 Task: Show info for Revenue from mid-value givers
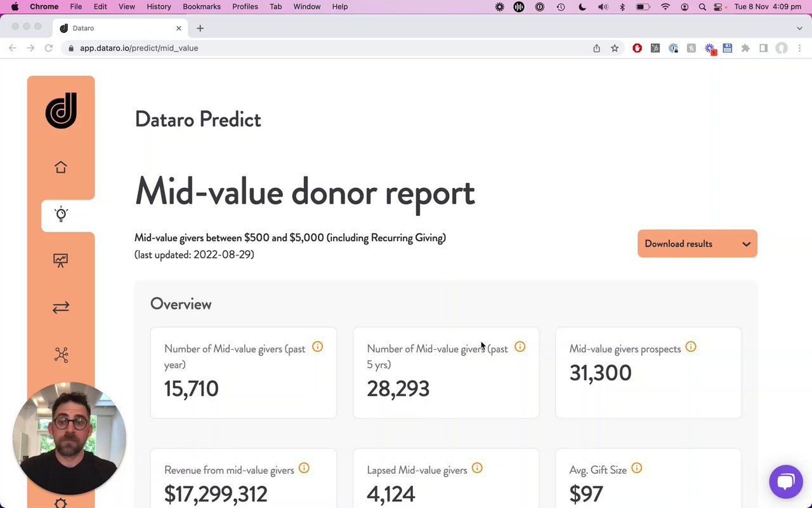click(304, 468)
